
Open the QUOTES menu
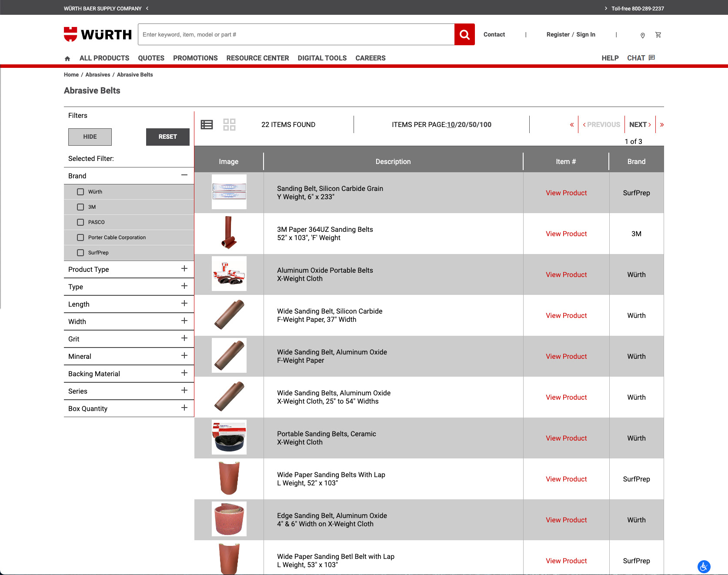tap(151, 58)
